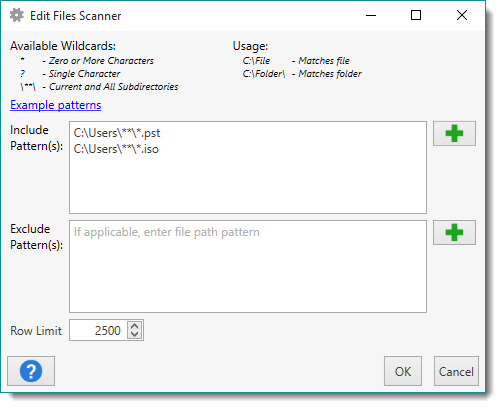The width and height of the screenshot is (501, 408).
Task: Click the Exclude Pattern(s) label
Action: [x=36, y=237]
